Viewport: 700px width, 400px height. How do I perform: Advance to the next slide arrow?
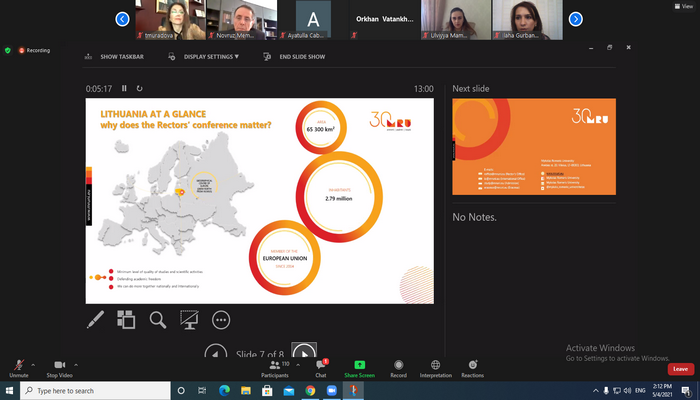(304, 352)
